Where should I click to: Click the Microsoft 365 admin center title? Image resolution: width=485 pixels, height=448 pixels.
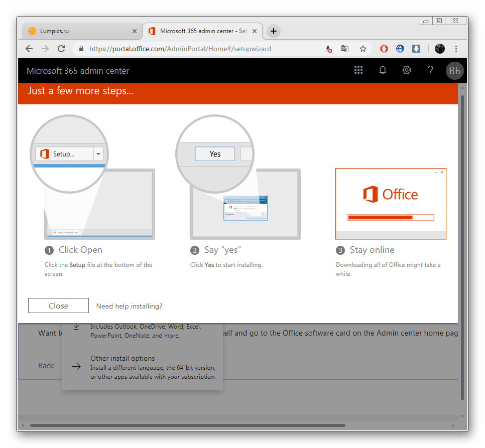[78, 71]
